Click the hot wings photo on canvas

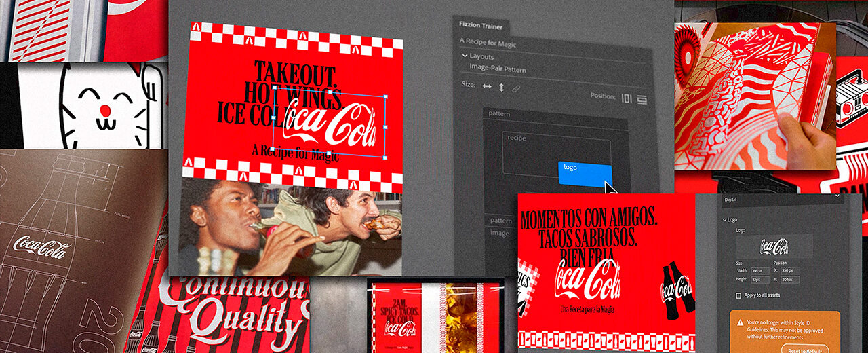click(x=292, y=227)
